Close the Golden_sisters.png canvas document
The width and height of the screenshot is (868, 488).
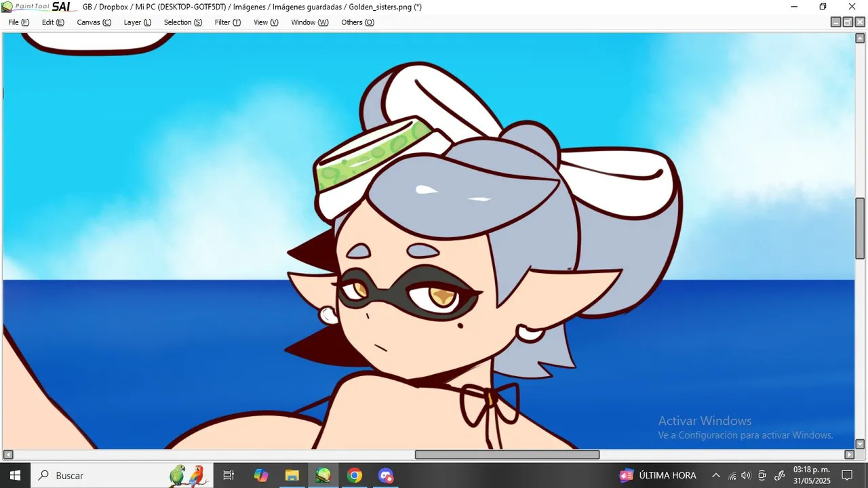[860, 22]
